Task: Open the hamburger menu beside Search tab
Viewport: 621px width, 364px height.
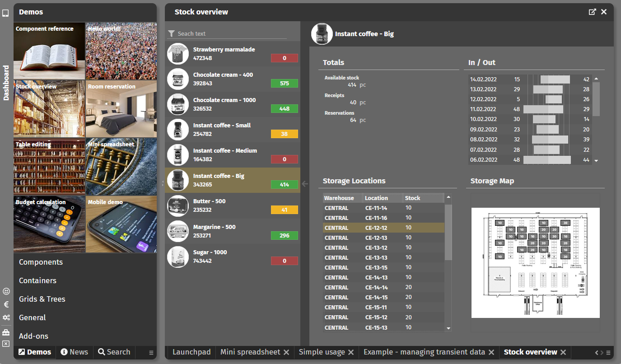Action: [x=151, y=353]
